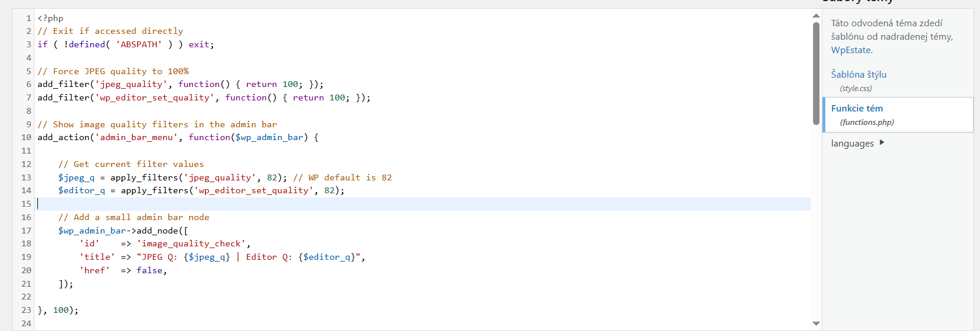Open the Šablóna štýlu style.css file

[x=859, y=75]
